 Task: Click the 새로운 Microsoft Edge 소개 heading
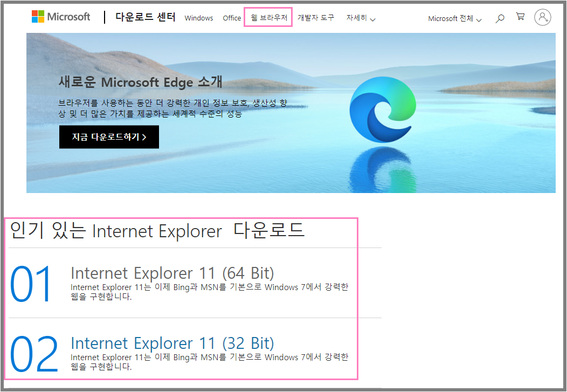(x=140, y=82)
